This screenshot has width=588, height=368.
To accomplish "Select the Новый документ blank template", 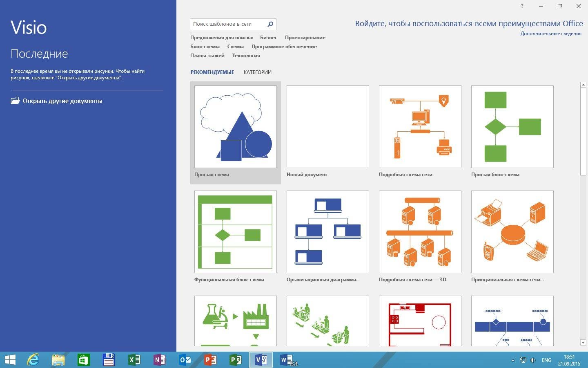I will (x=328, y=132).
